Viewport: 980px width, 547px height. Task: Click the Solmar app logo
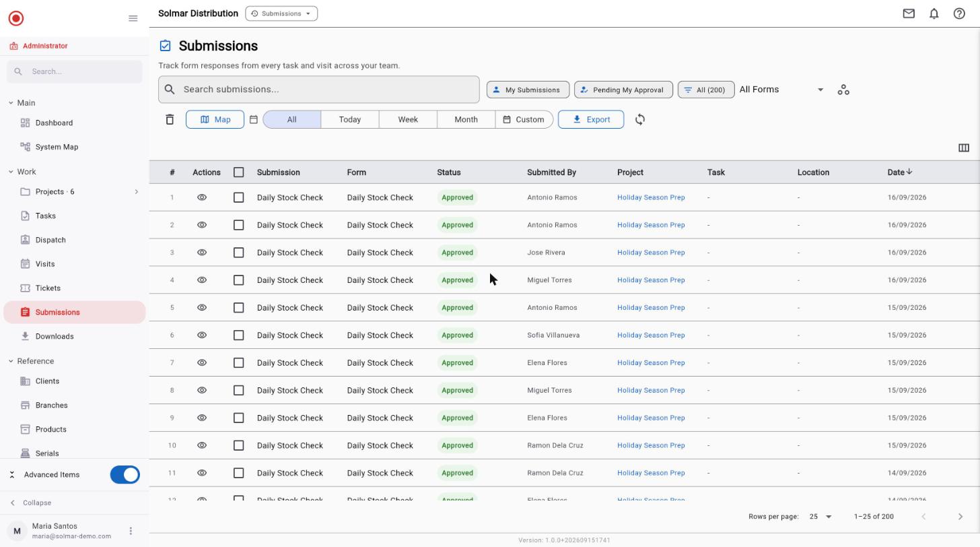pos(16,18)
